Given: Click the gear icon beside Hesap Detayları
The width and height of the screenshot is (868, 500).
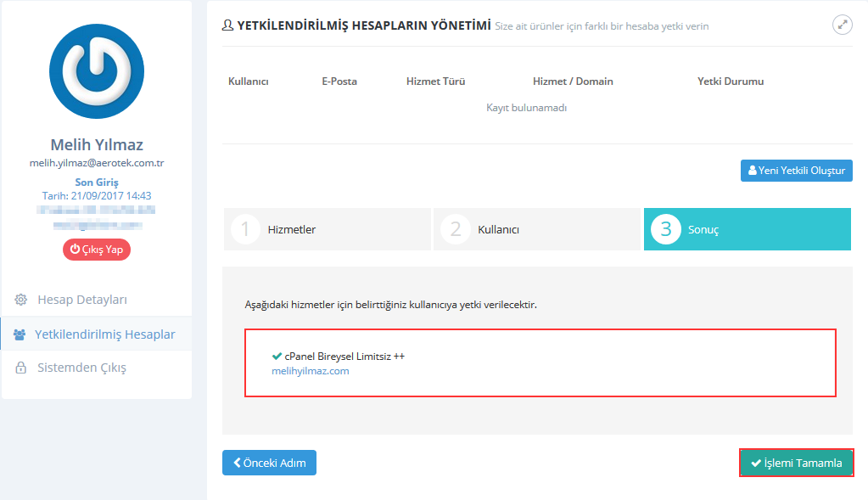Looking at the screenshot, I should click(x=21, y=300).
